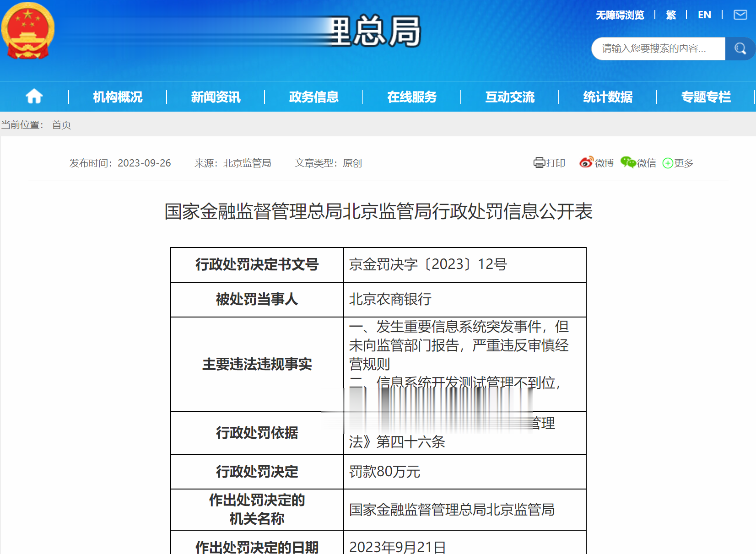
Task: Share via the Weibo icon
Action: pyautogui.click(x=586, y=162)
